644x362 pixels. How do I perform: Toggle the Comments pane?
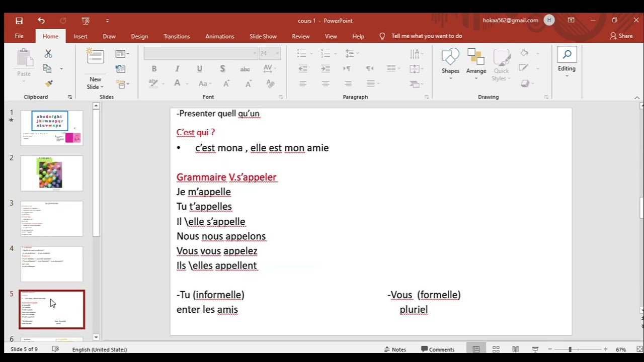point(438,349)
